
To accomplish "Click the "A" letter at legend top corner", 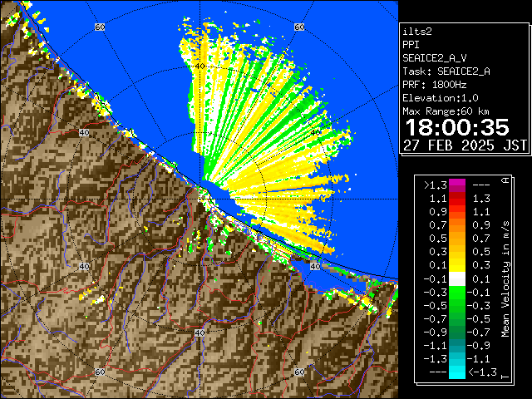I will pos(505,180).
